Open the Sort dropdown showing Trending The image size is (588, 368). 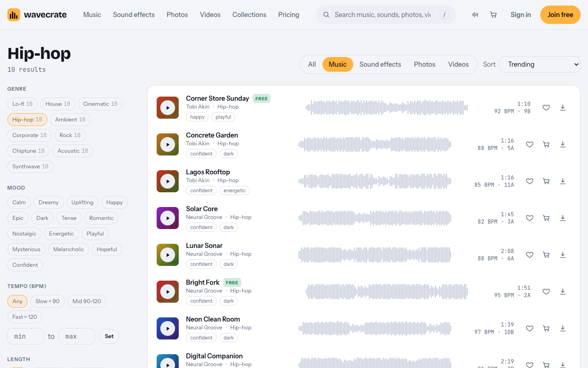(540, 64)
